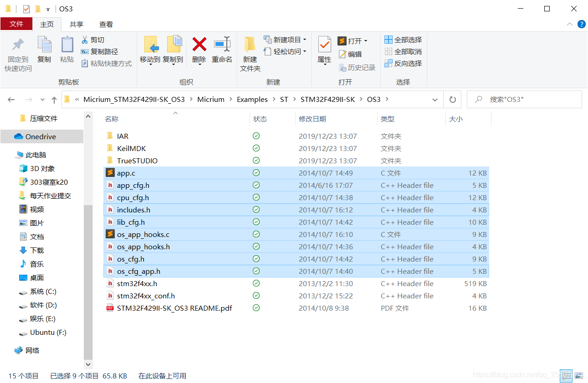
Task: Go back with the left arrow
Action: (x=11, y=100)
